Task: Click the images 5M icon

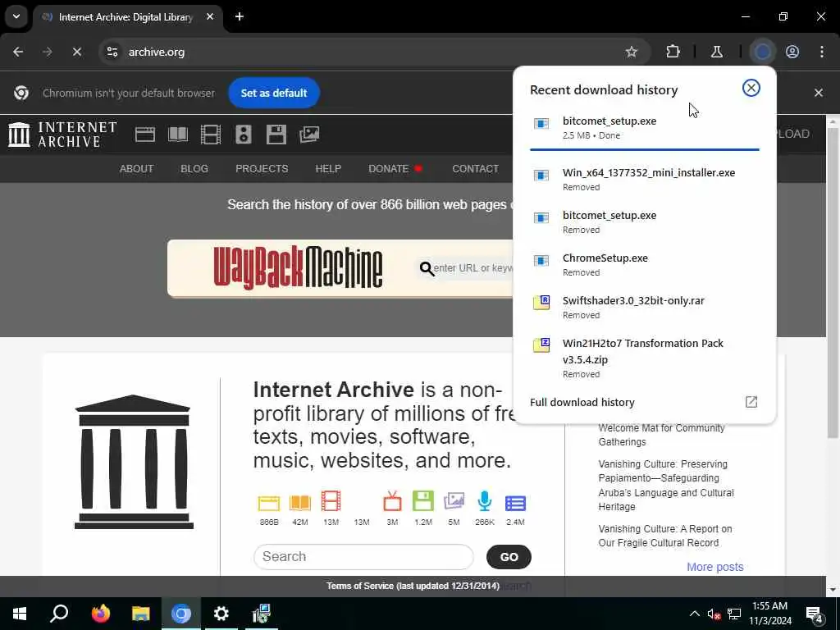Action: point(454,501)
